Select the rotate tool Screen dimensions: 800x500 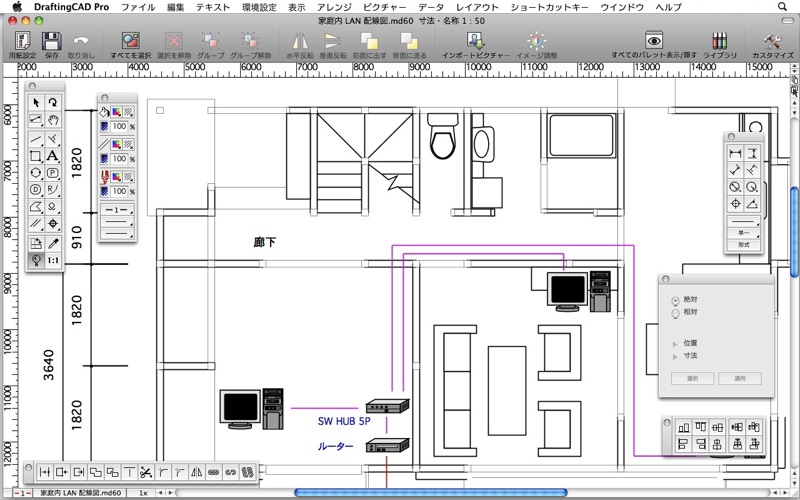53,102
